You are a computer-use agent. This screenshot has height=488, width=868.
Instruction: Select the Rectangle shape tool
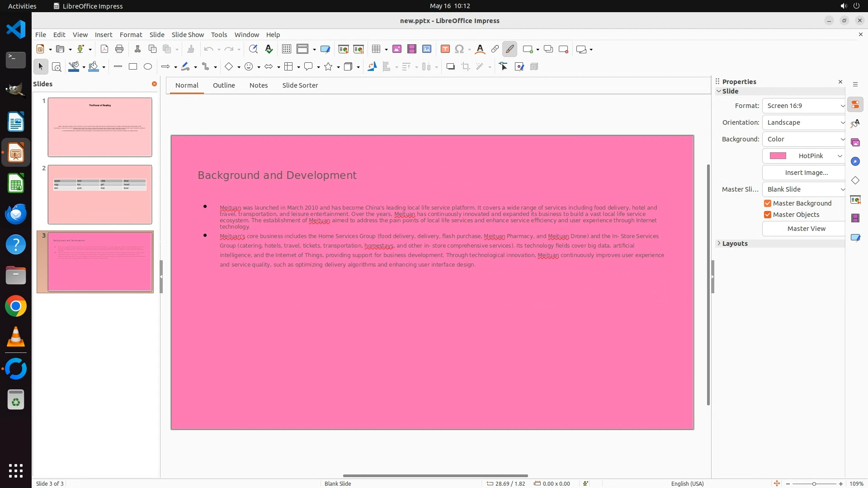click(133, 67)
